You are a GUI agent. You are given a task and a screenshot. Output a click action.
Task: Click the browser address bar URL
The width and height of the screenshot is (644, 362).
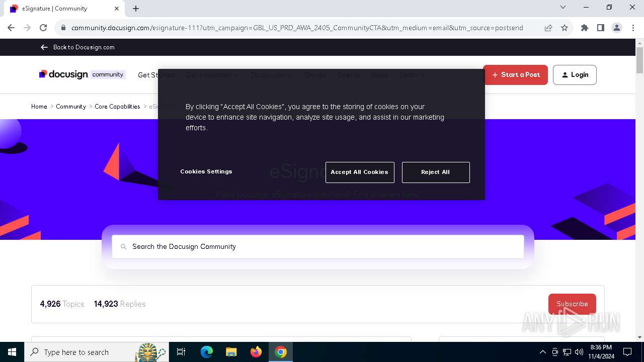click(x=297, y=28)
